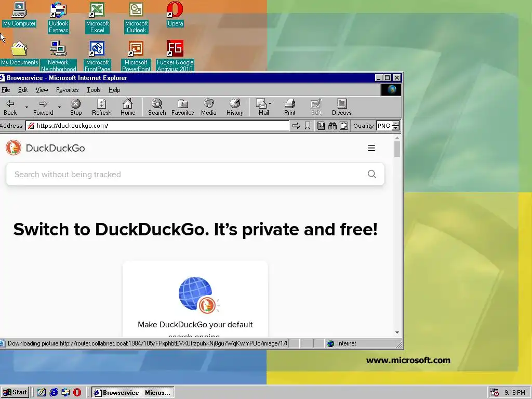Image resolution: width=532 pixels, height=399 pixels.
Task: Go to the Home page
Action: 128,107
